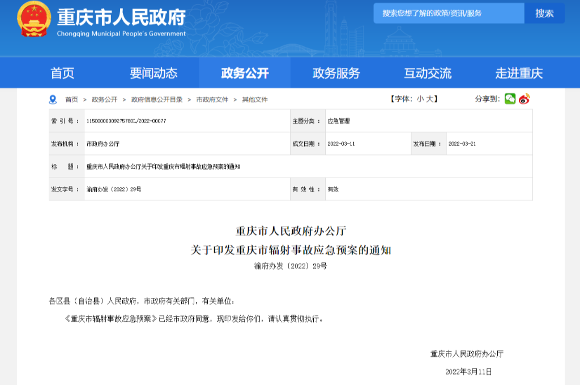Image resolution: width=580 pixels, height=385 pixels.
Task: Click the signature 重庆市人民政府办公厅 at bottom
Action: (466, 354)
